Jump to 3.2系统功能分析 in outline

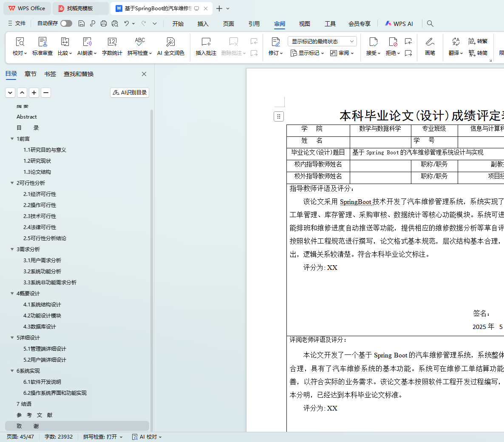(42, 272)
